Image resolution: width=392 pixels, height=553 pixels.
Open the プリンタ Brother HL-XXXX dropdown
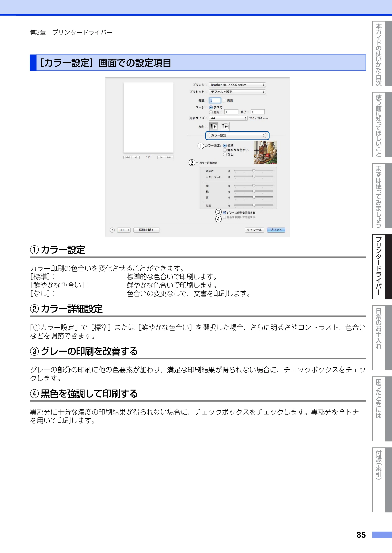click(237, 85)
